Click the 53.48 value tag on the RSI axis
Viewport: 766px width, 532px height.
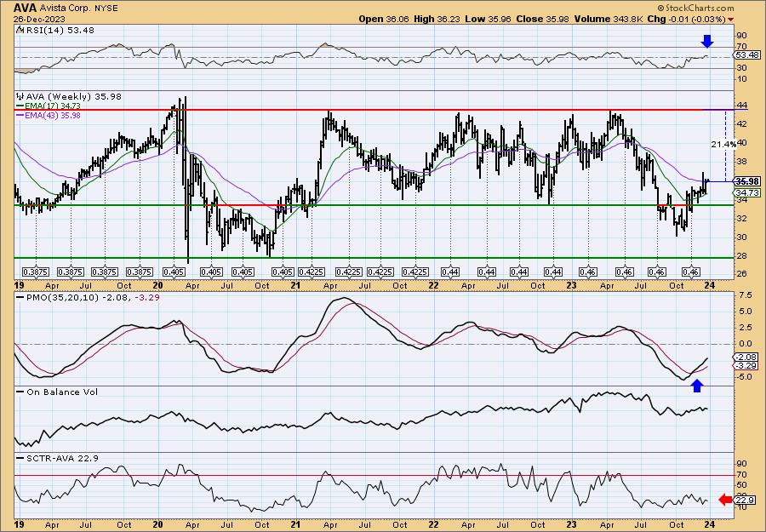(x=747, y=55)
